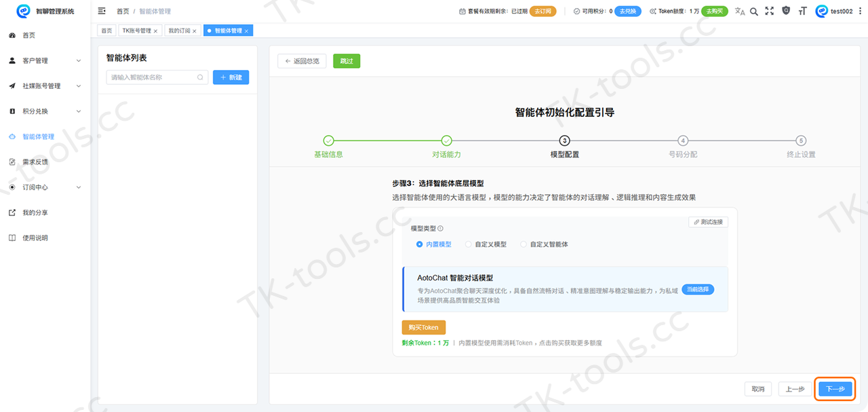Close the TK账号管理 tab

[155, 31]
